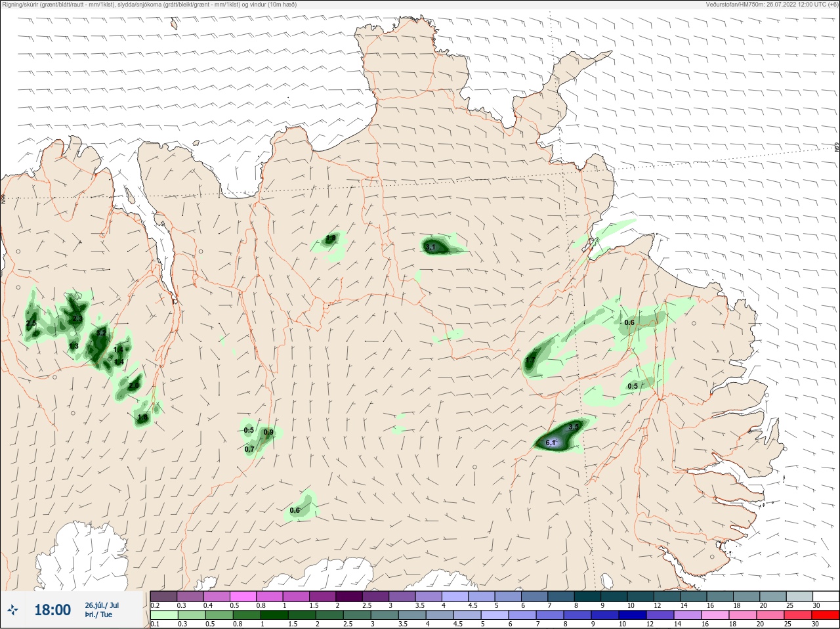Click the bright red legend swatch
The width and height of the screenshot is (840, 629).
coord(826,615)
